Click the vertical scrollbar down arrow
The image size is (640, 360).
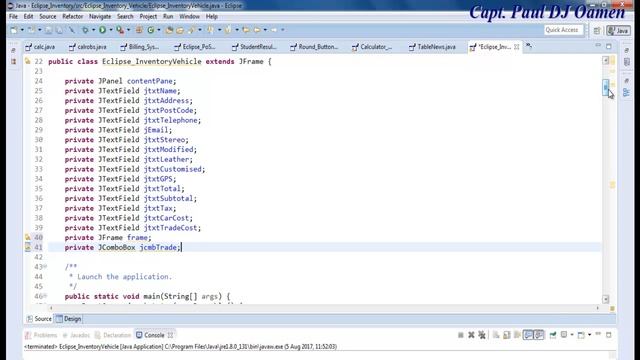coord(606,299)
